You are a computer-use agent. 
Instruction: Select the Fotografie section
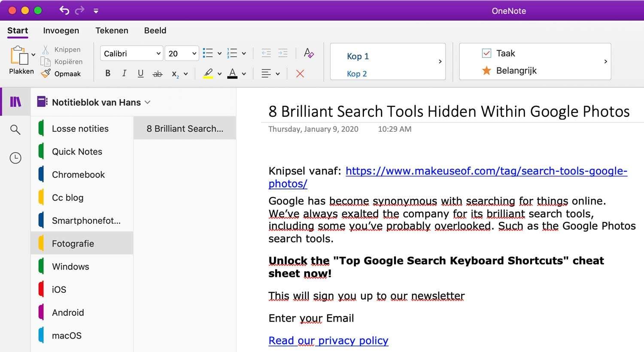(x=82, y=243)
